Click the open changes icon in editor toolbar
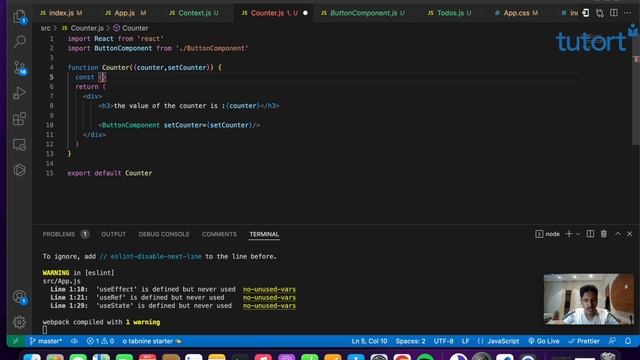 600,13
